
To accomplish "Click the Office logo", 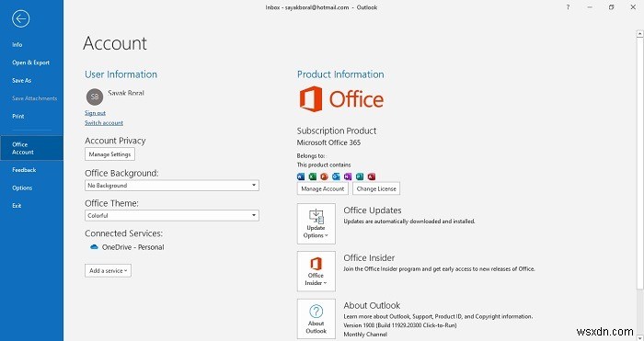I will (341, 99).
